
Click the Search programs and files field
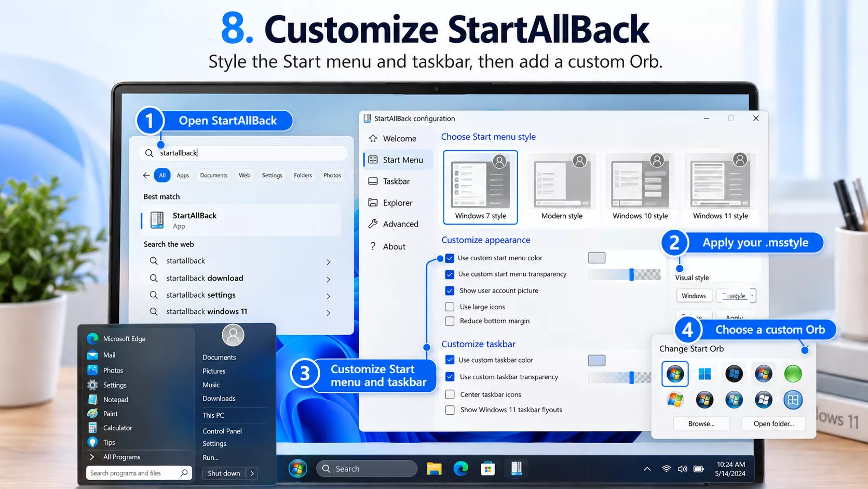point(139,473)
